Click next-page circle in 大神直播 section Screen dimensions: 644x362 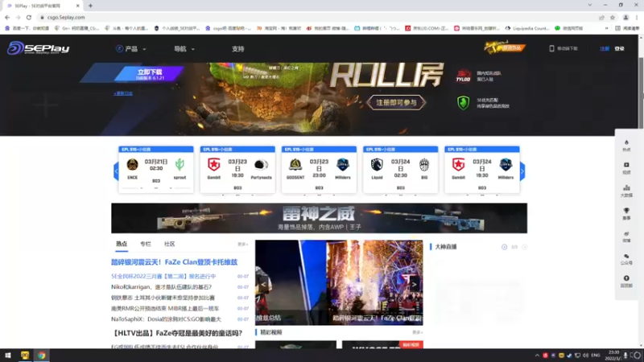pos(525,247)
